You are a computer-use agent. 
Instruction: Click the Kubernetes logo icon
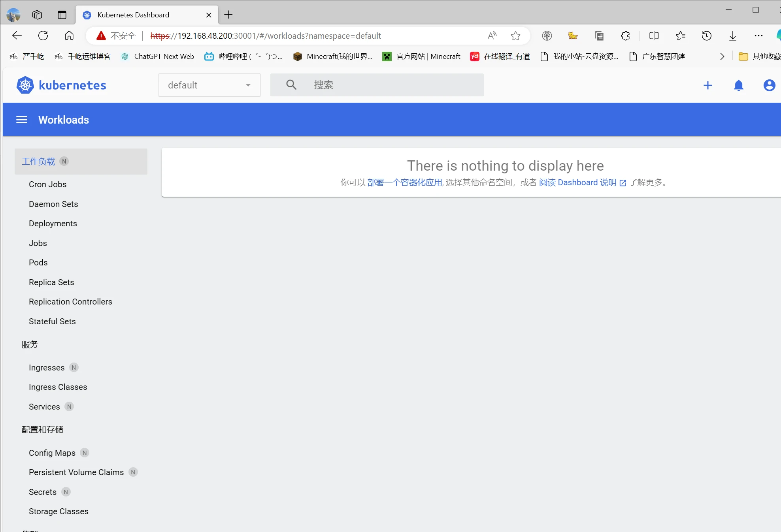point(25,85)
